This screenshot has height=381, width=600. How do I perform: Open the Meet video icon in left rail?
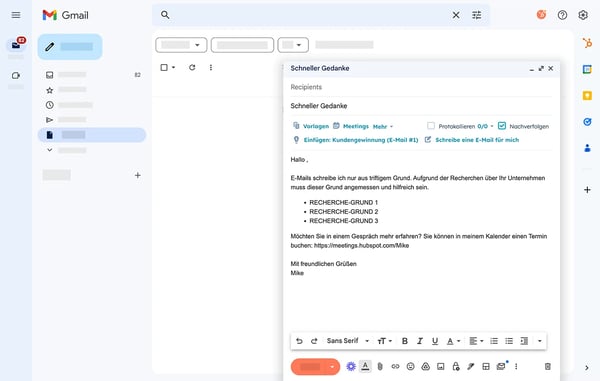pyautogui.click(x=16, y=75)
